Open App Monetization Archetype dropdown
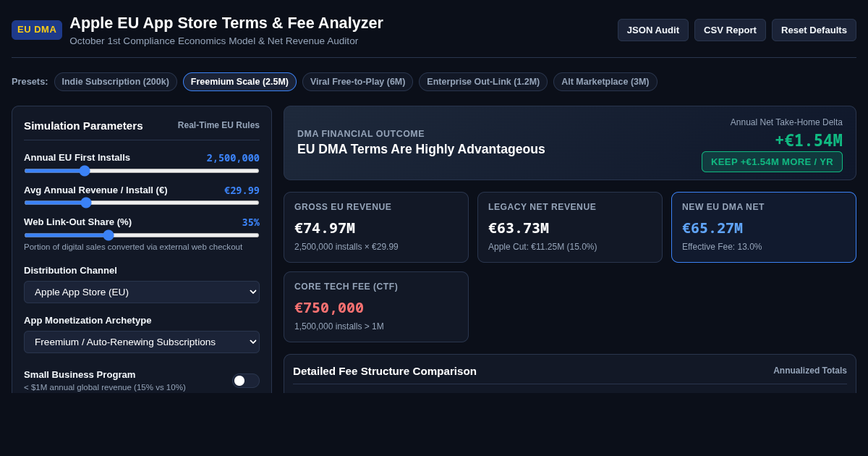Viewport: 868px width, 456px height. (x=142, y=342)
